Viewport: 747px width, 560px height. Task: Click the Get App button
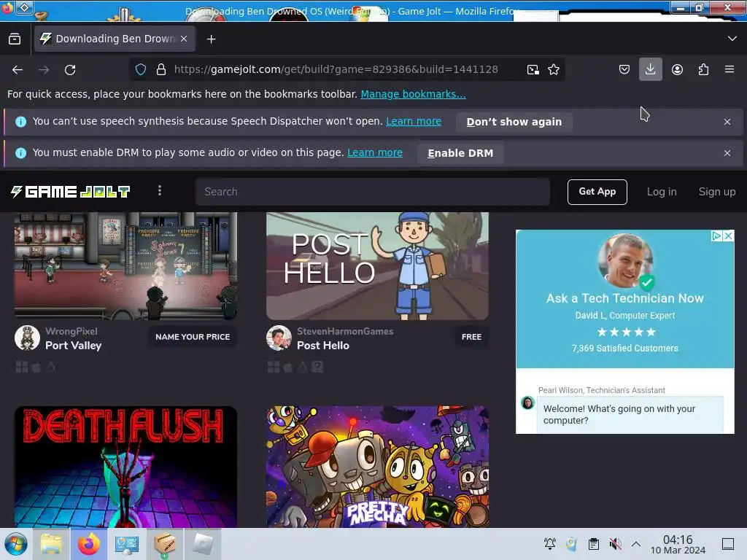(597, 192)
